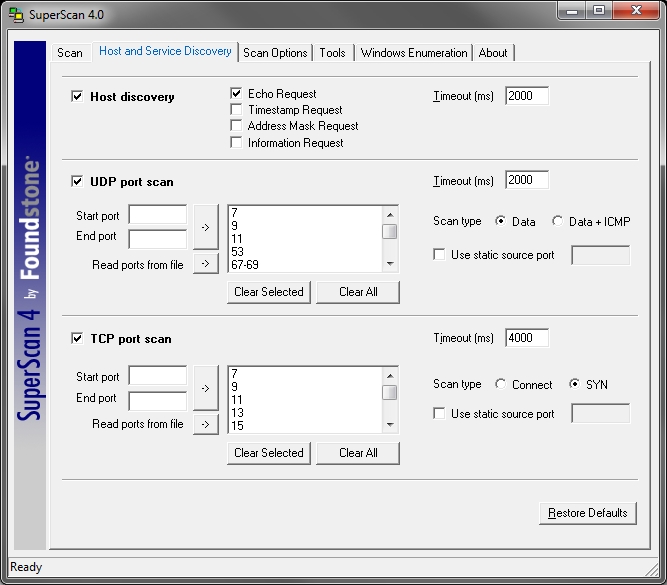Toggle the TCP port scan checkbox
This screenshot has height=585, width=667.
click(77, 339)
